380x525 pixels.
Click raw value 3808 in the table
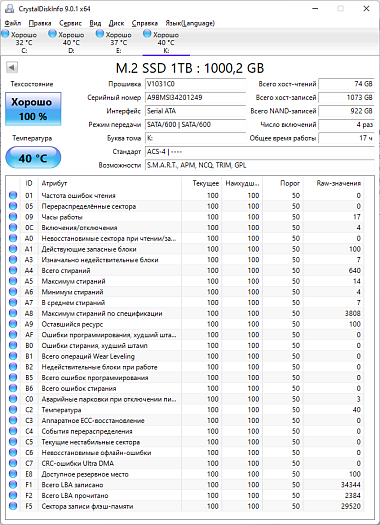(x=353, y=313)
